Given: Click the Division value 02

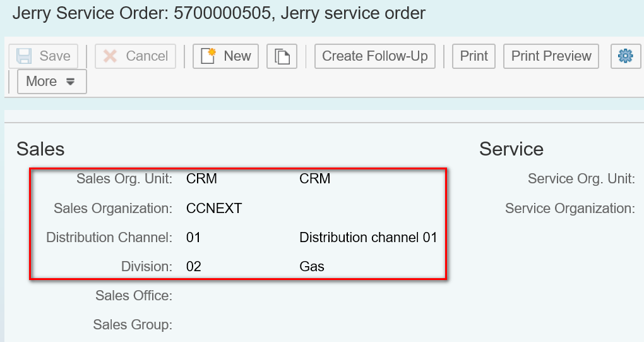Looking at the screenshot, I should [x=193, y=267].
